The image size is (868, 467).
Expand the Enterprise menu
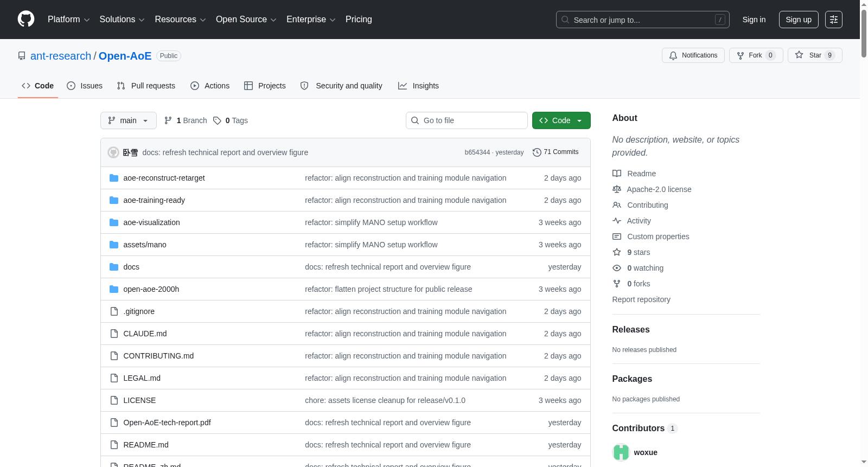click(x=311, y=20)
